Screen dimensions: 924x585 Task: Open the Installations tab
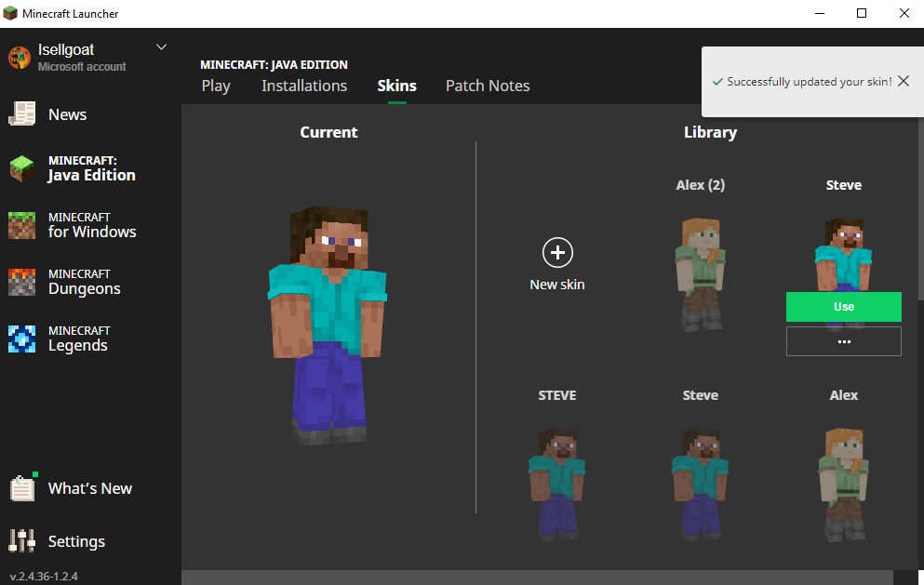pyautogui.click(x=304, y=86)
